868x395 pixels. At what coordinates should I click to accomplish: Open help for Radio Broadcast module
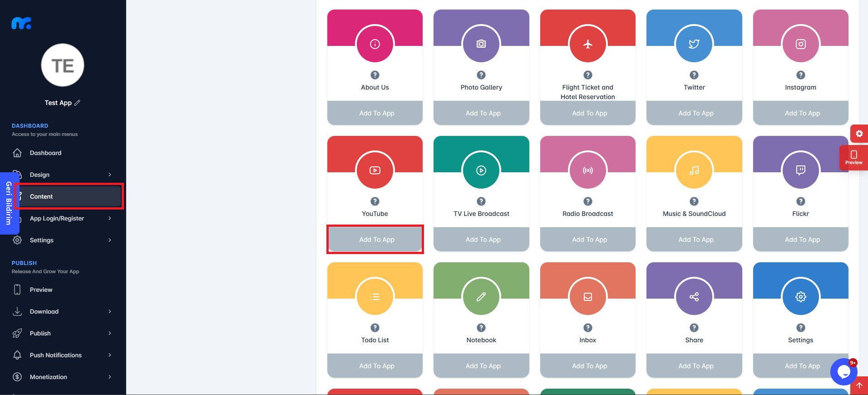click(x=588, y=201)
